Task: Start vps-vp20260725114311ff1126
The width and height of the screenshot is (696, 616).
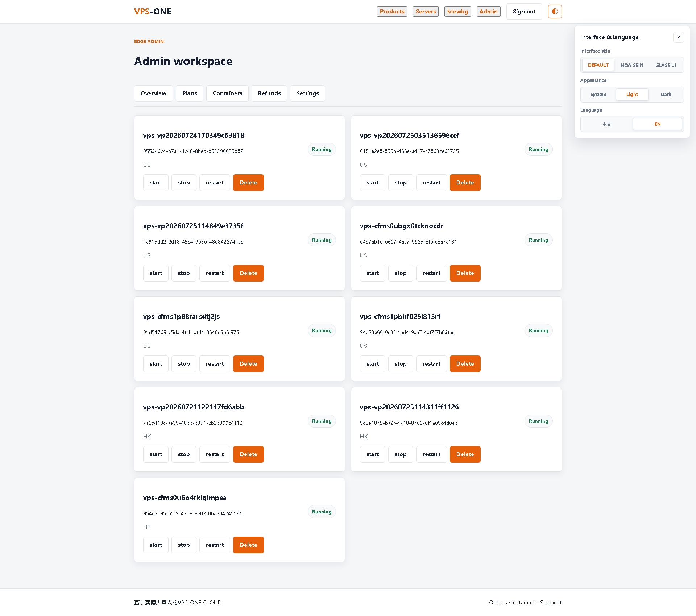Action: [373, 454]
